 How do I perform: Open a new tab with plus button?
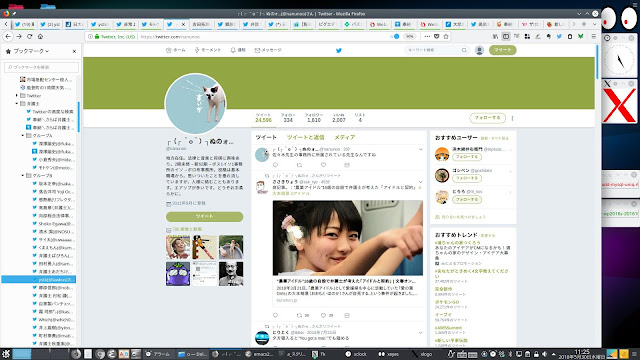(x=584, y=24)
